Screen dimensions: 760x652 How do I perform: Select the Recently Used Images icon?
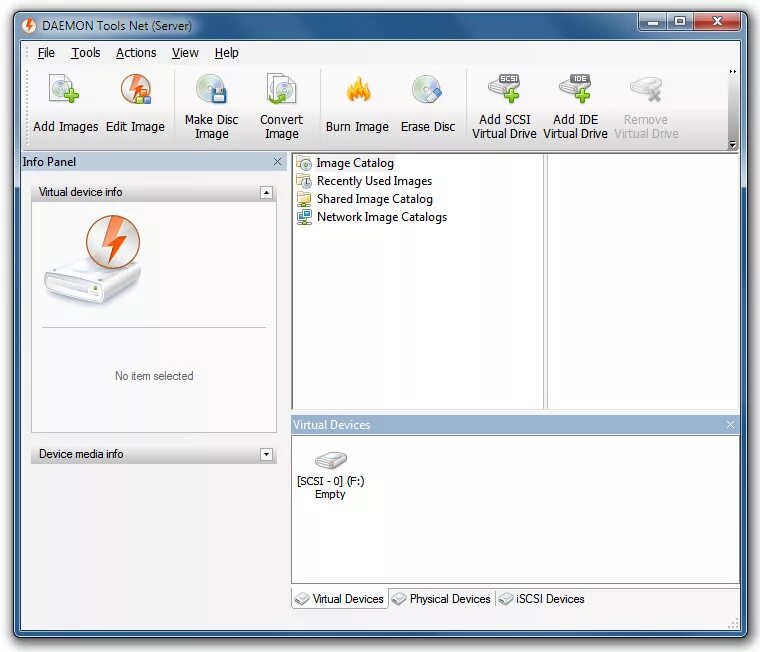tap(304, 181)
